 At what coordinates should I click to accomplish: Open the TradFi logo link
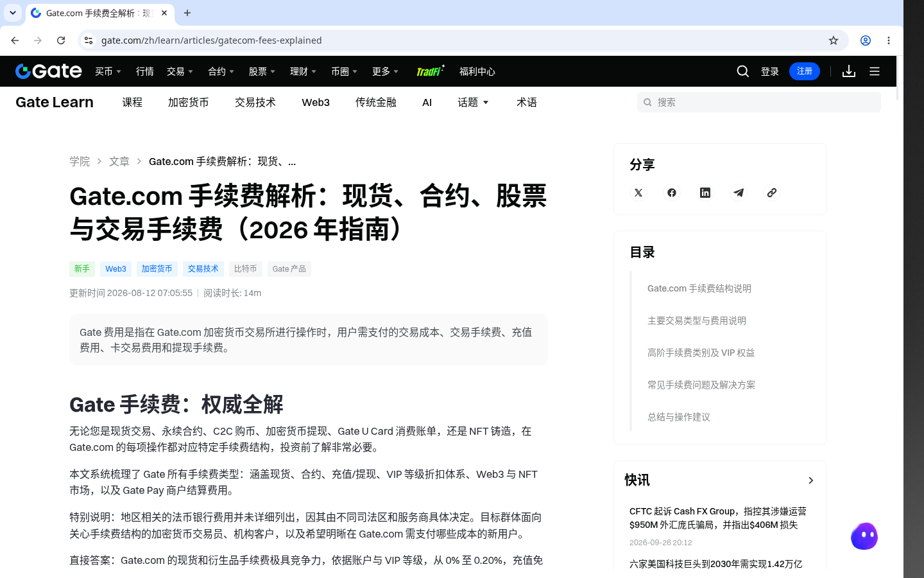(431, 71)
